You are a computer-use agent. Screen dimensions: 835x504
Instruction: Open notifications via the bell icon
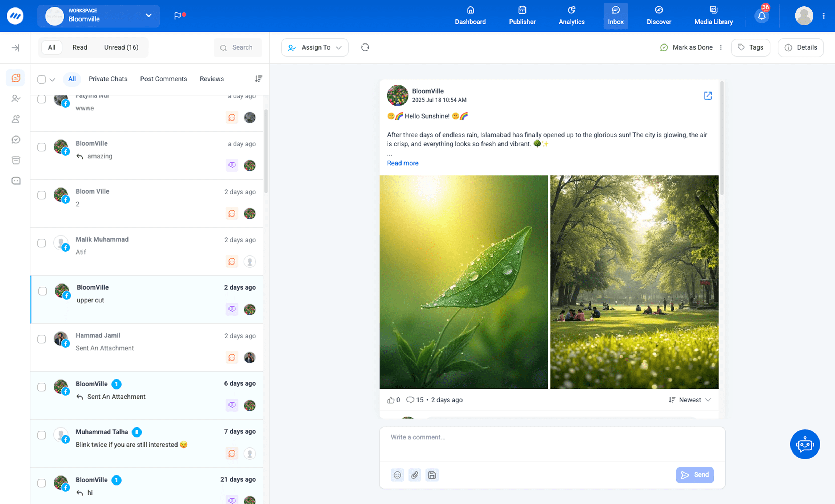761,15
